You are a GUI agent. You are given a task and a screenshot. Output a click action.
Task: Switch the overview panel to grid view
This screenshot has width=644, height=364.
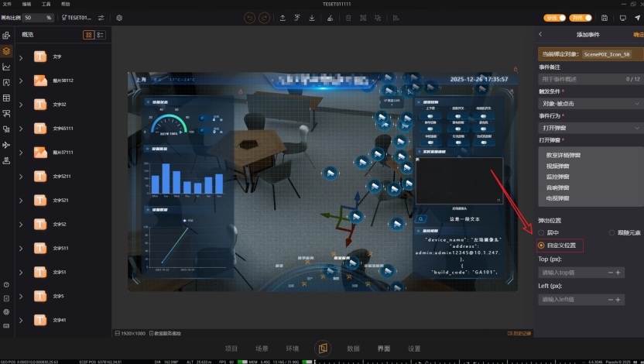click(88, 35)
